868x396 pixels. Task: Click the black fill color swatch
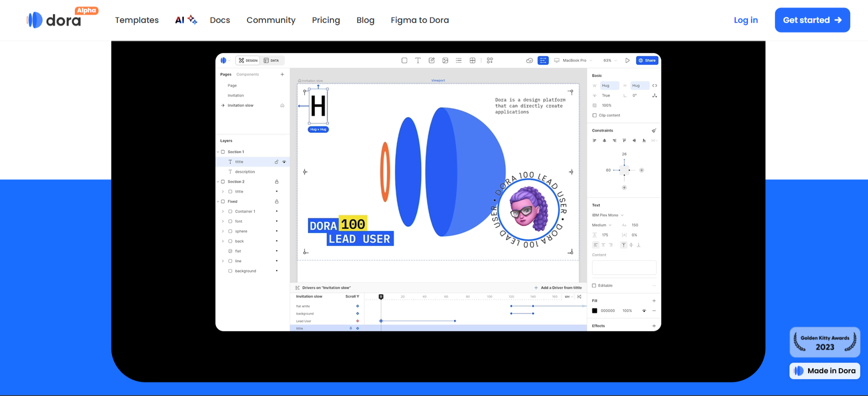595,311
